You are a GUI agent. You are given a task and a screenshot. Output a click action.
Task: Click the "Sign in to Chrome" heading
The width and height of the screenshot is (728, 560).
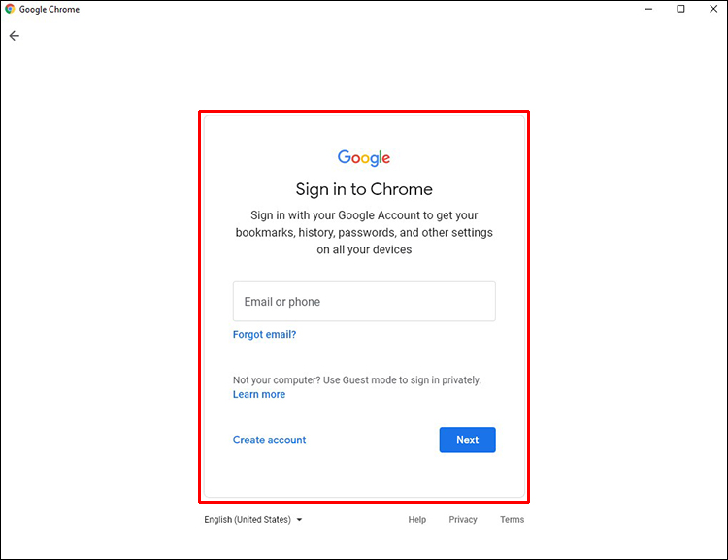(x=364, y=189)
